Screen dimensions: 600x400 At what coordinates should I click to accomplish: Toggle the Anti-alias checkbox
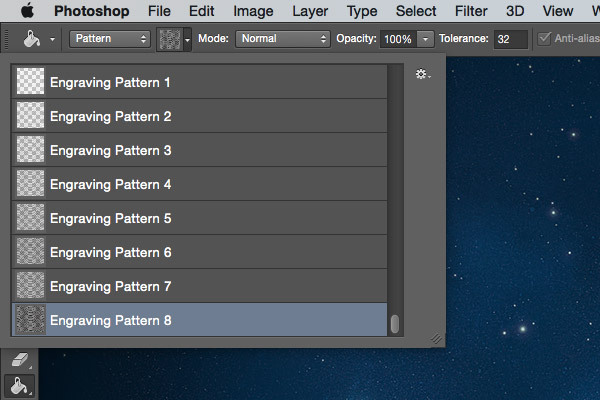544,39
